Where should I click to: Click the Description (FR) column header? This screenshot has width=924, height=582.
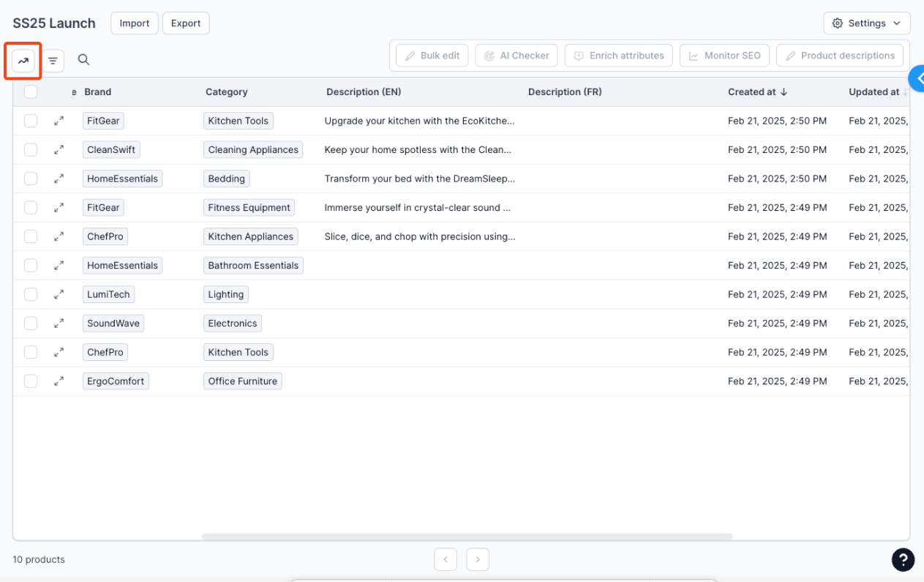click(565, 92)
